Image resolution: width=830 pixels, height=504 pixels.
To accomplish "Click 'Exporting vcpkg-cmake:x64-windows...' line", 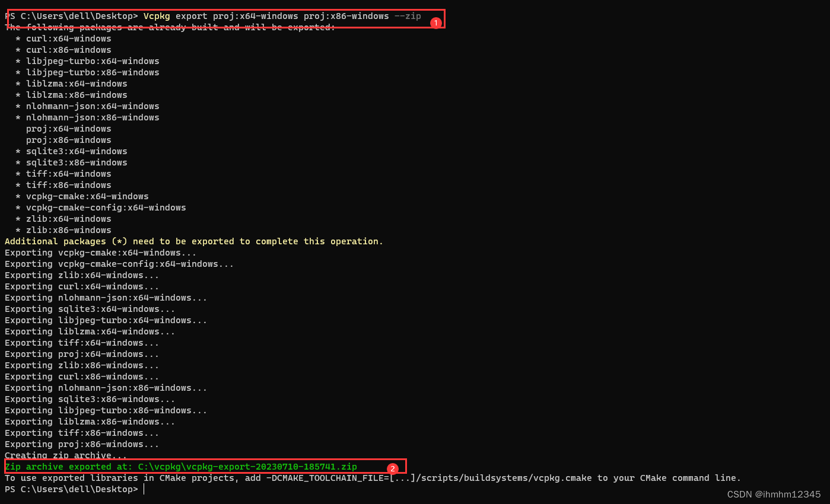I will (x=101, y=253).
